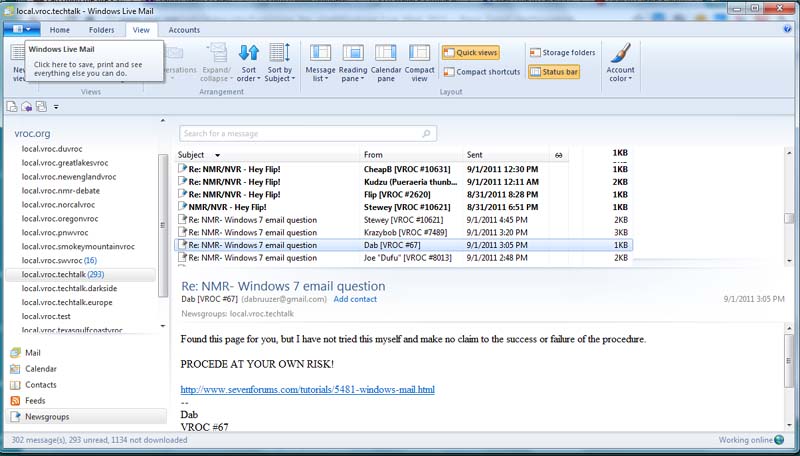Open the local.vroc.test newsgroup
800x456 pixels.
[46, 316]
